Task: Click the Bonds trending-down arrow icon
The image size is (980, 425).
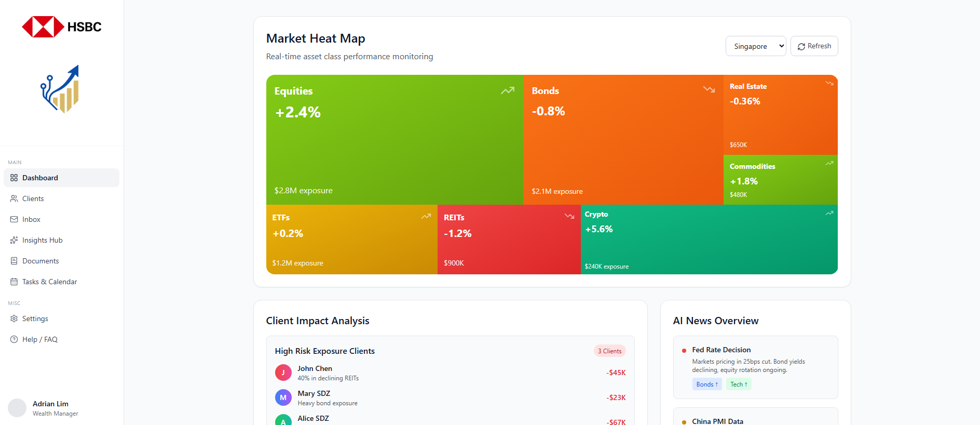Action: point(709,89)
